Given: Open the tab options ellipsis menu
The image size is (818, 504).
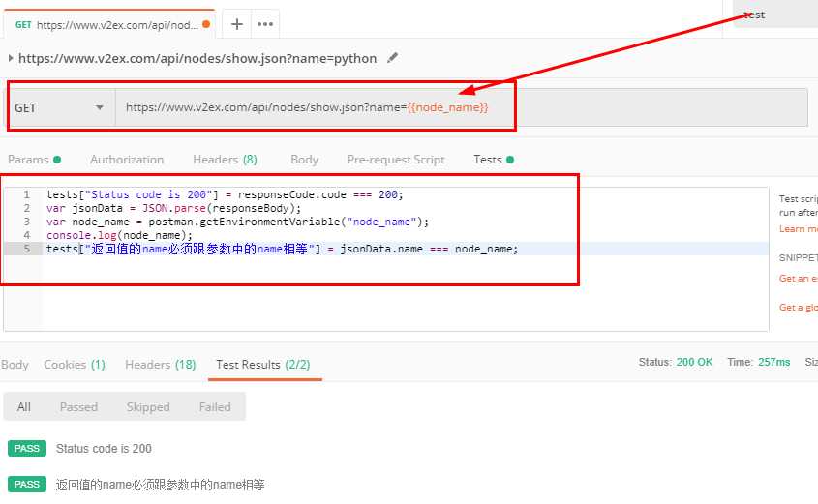Looking at the screenshot, I should (x=265, y=24).
